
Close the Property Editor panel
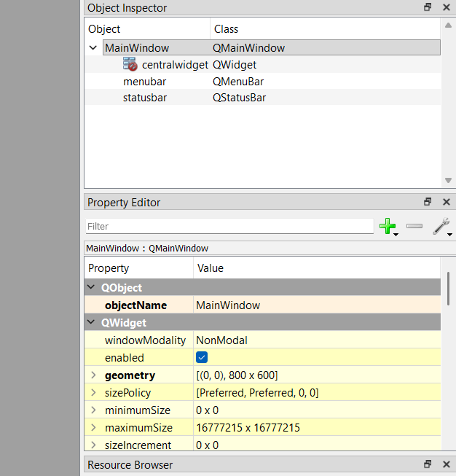pos(447,202)
